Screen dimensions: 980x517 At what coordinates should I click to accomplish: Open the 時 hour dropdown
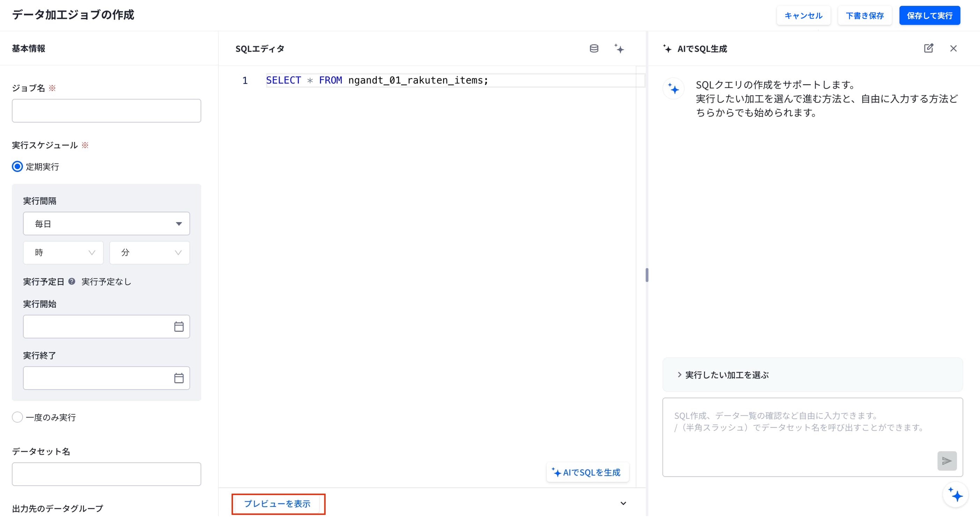pyautogui.click(x=63, y=253)
